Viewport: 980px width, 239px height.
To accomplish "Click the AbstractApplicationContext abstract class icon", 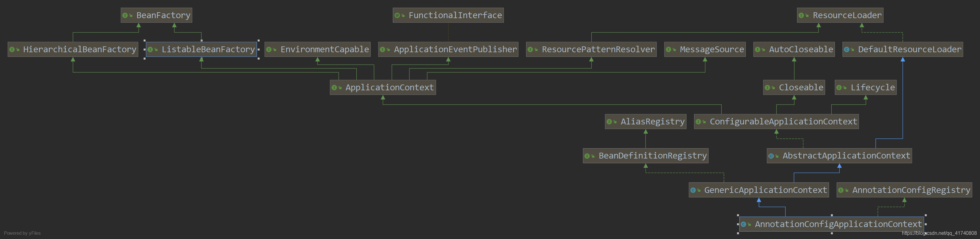I will (771, 156).
